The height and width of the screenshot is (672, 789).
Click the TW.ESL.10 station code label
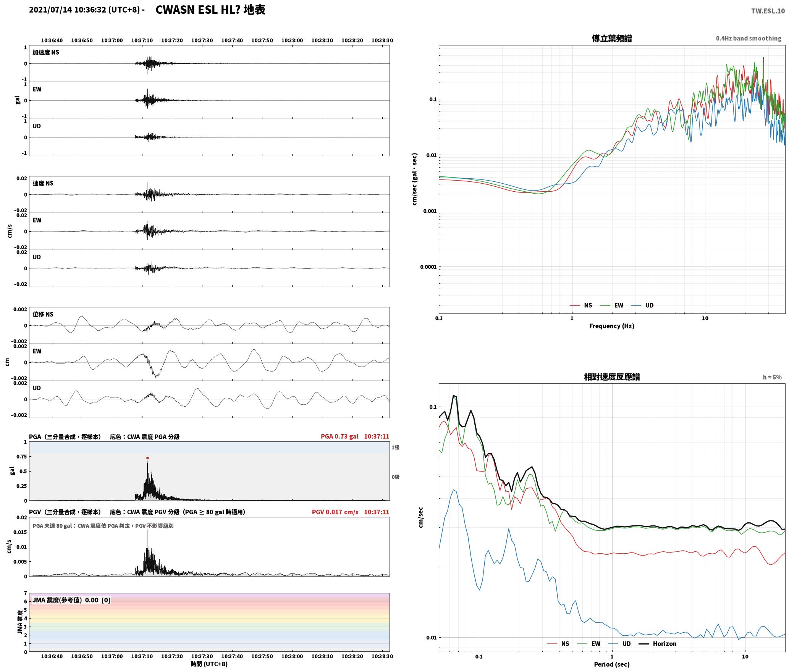click(768, 11)
